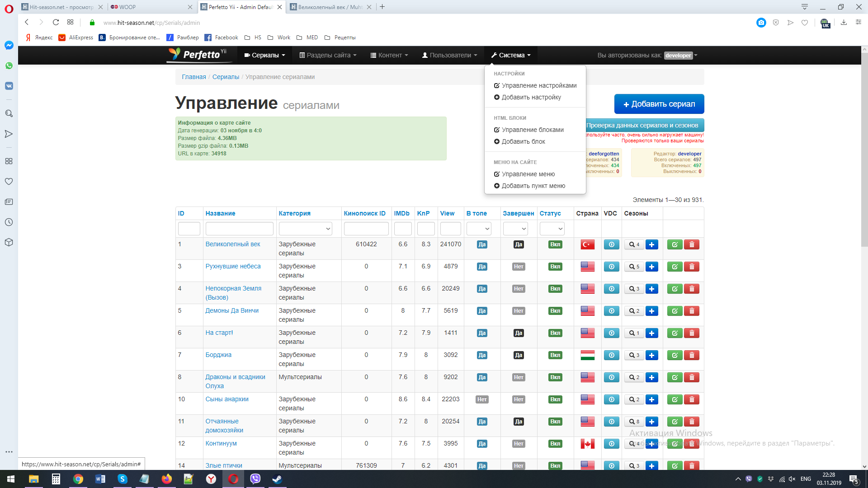Click seasons search button for Борджиа
Screen dimensions: 868x488
[634, 355]
